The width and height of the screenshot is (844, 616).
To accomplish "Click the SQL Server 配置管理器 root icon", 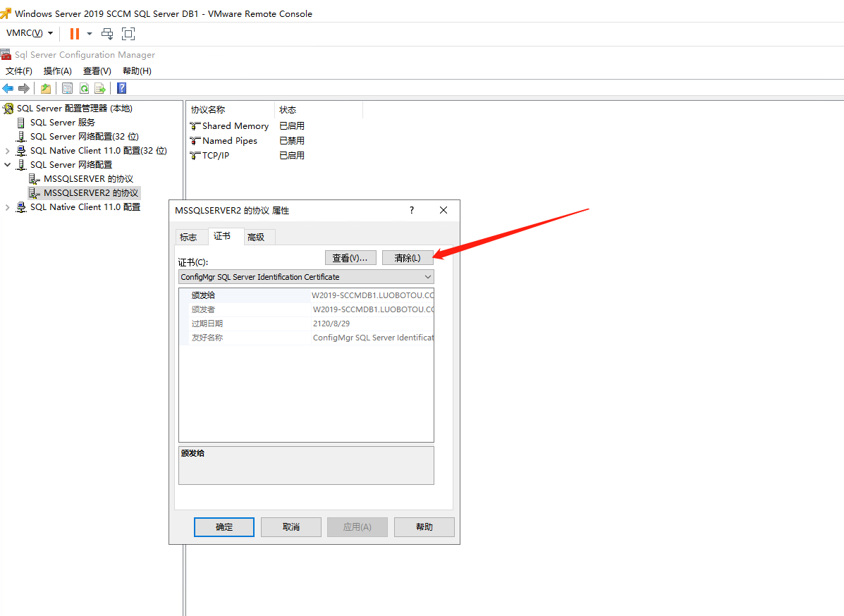I will click(8, 109).
